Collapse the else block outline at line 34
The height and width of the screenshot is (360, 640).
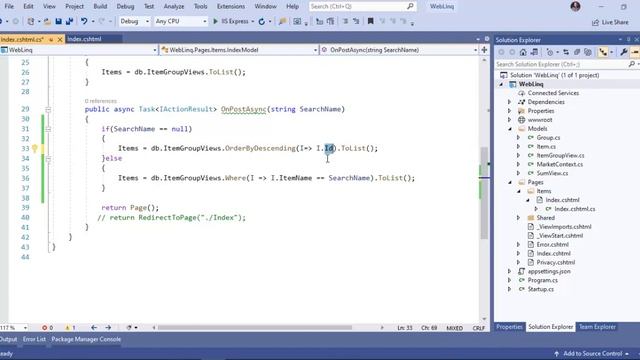pos(48,159)
